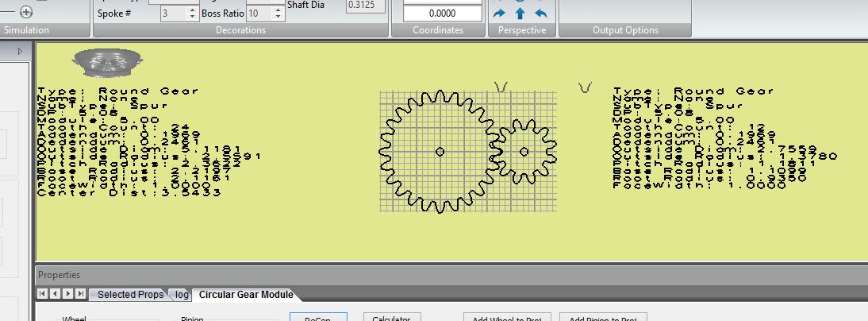
Task: Open the gear Calculator
Action: coord(391,317)
